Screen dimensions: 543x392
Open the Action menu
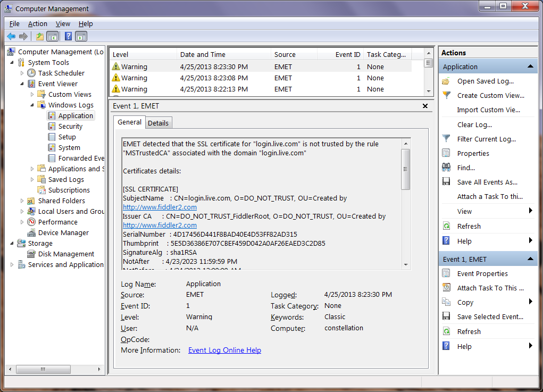coord(37,23)
